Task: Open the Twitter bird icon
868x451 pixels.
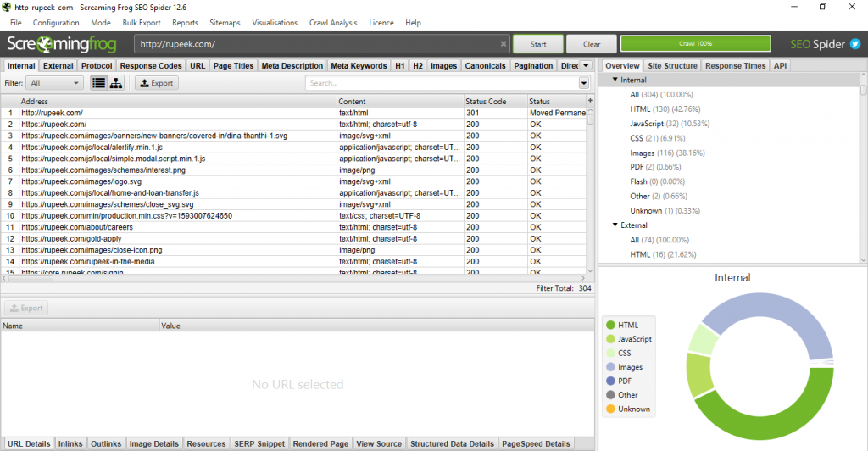Action: pos(855,44)
